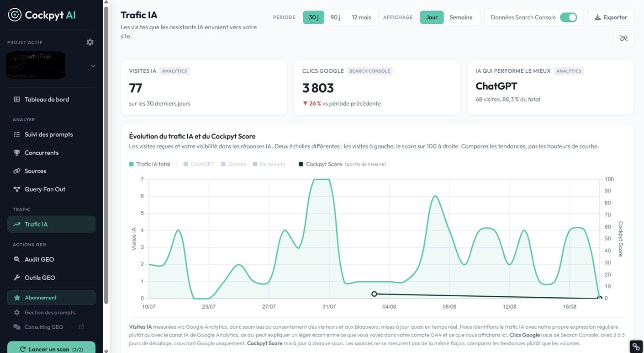644x353 pixels.
Task: Click the Cockpyt Score point near 04/08
Action: (x=374, y=294)
